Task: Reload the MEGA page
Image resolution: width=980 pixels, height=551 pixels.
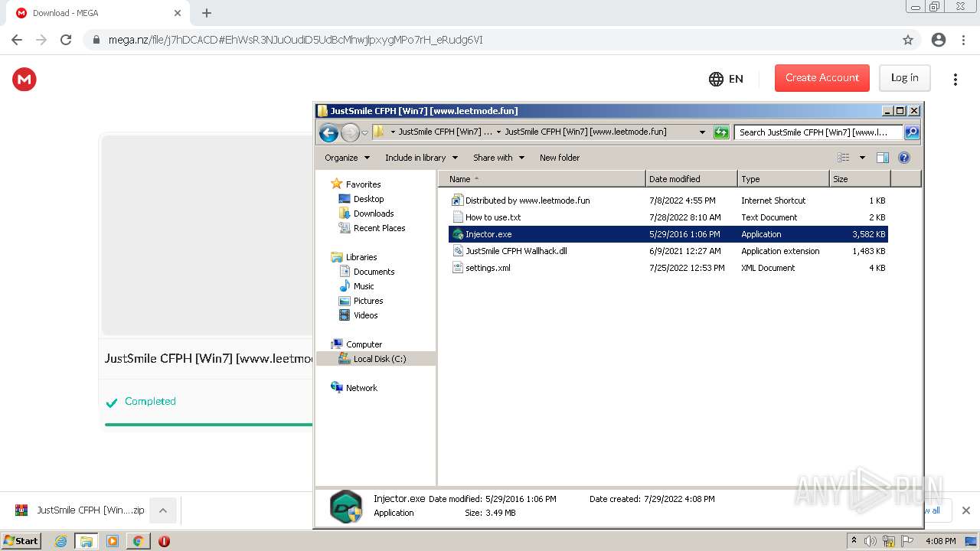Action: click(66, 40)
